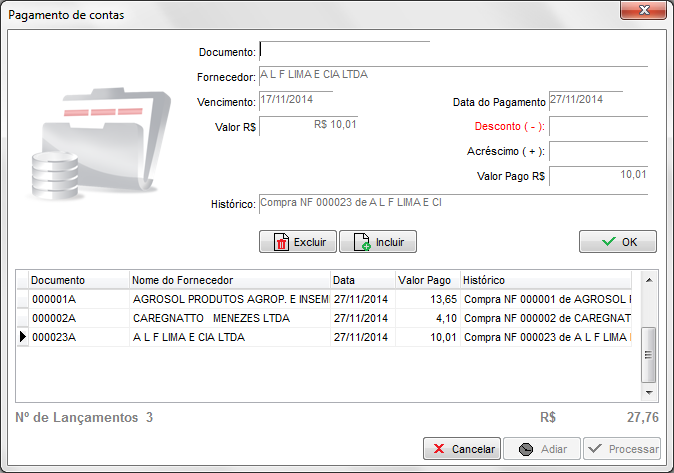Sort by Nome do Fornecedor column header
Image resolution: width=674 pixels, height=473 pixels.
[230, 280]
